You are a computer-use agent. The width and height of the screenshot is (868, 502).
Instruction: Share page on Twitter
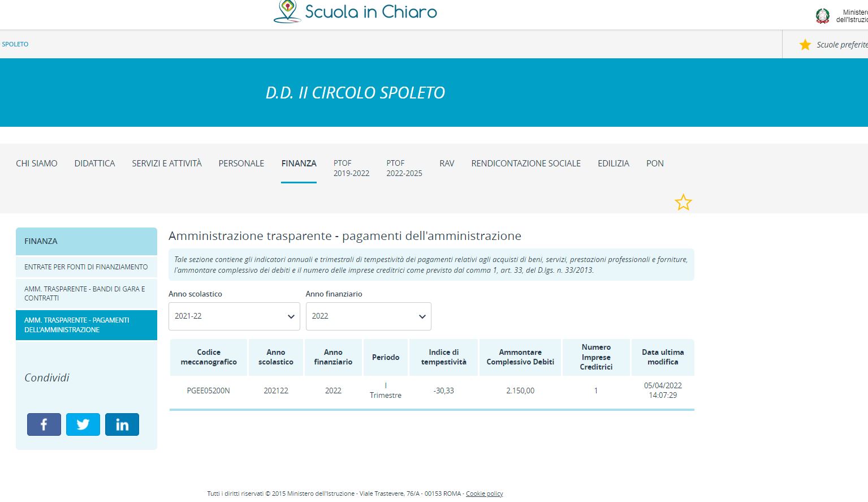83,424
